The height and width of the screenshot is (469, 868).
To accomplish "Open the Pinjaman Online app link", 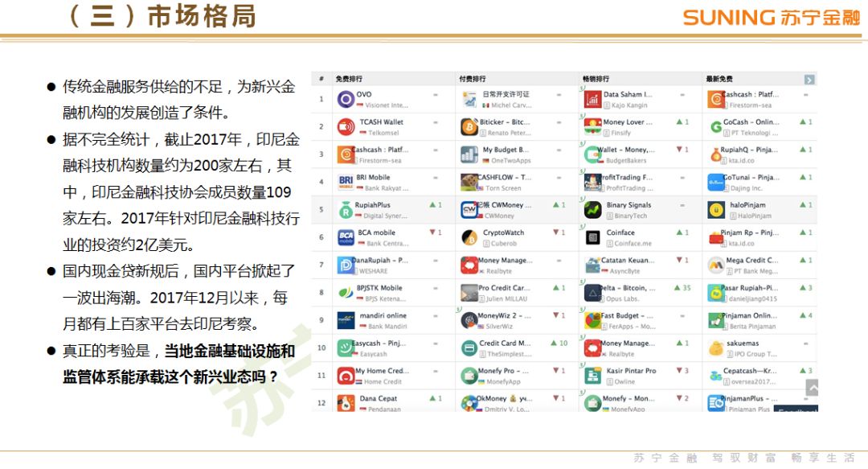I will coord(750,315).
